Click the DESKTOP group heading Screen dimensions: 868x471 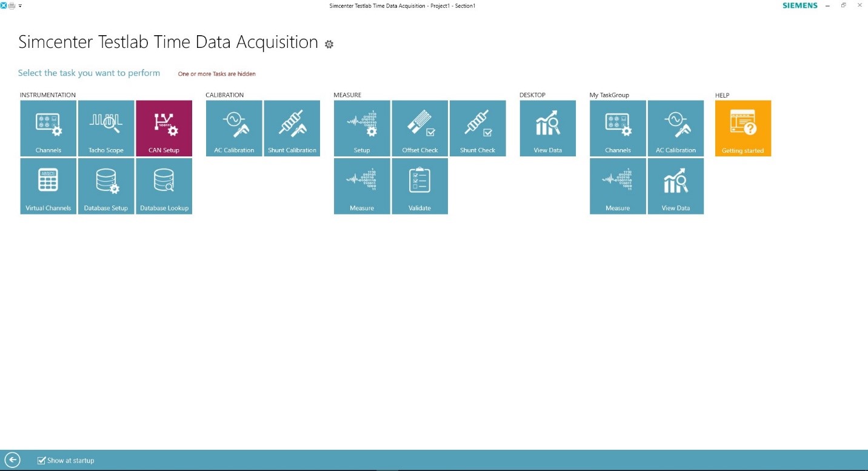533,95
